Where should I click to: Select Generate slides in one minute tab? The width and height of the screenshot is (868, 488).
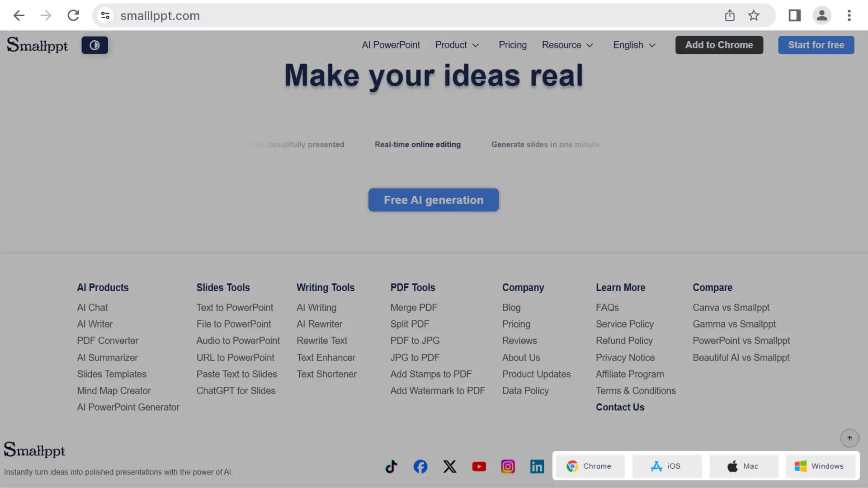point(546,145)
